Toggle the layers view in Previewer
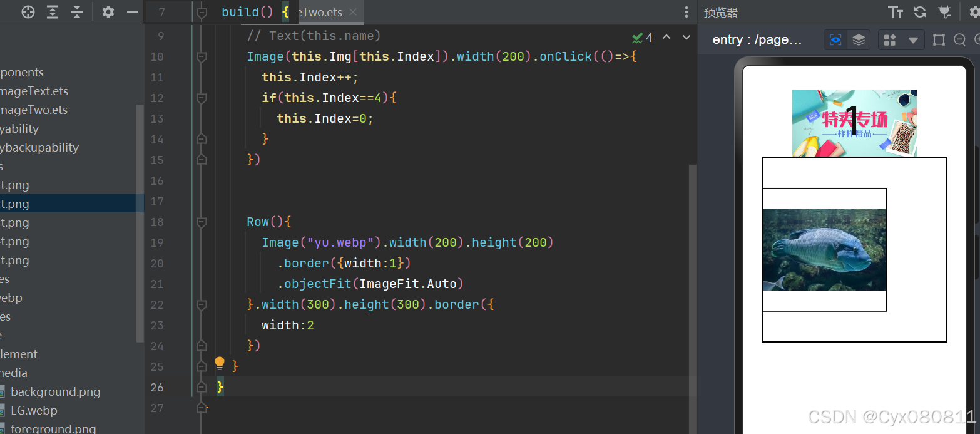The image size is (980, 434). tap(859, 40)
